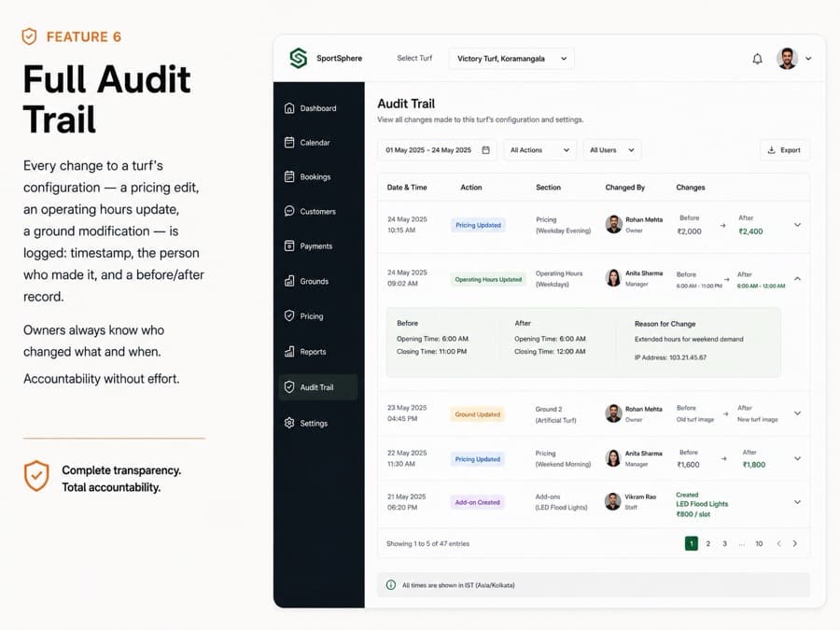The image size is (840, 630).
Task: Open the All Users filter dropdown
Action: click(611, 150)
